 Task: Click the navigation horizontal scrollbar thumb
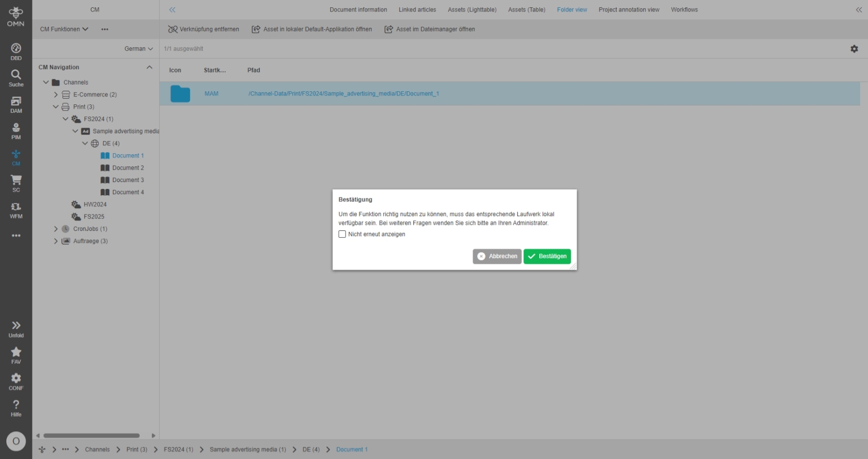(x=91, y=435)
